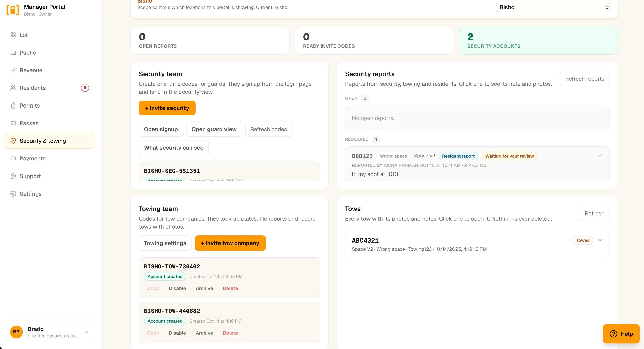Click the BR user avatar
The width and height of the screenshot is (644, 349).
16,332
